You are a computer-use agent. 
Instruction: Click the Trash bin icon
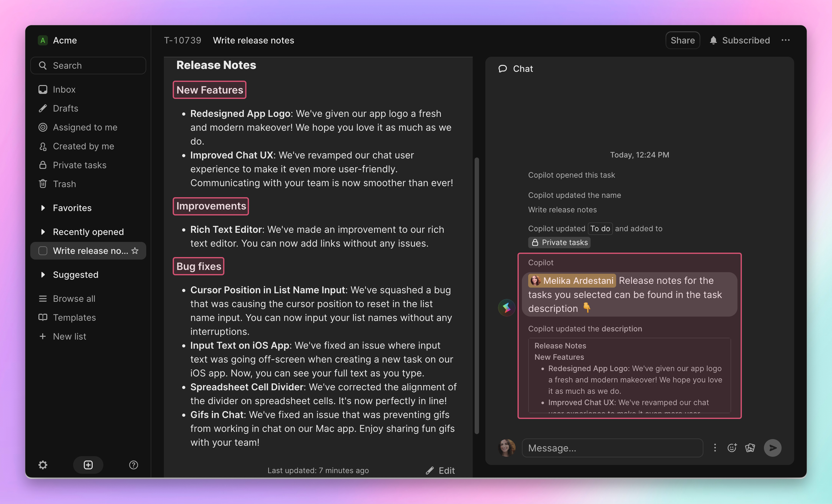(x=43, y=184)
